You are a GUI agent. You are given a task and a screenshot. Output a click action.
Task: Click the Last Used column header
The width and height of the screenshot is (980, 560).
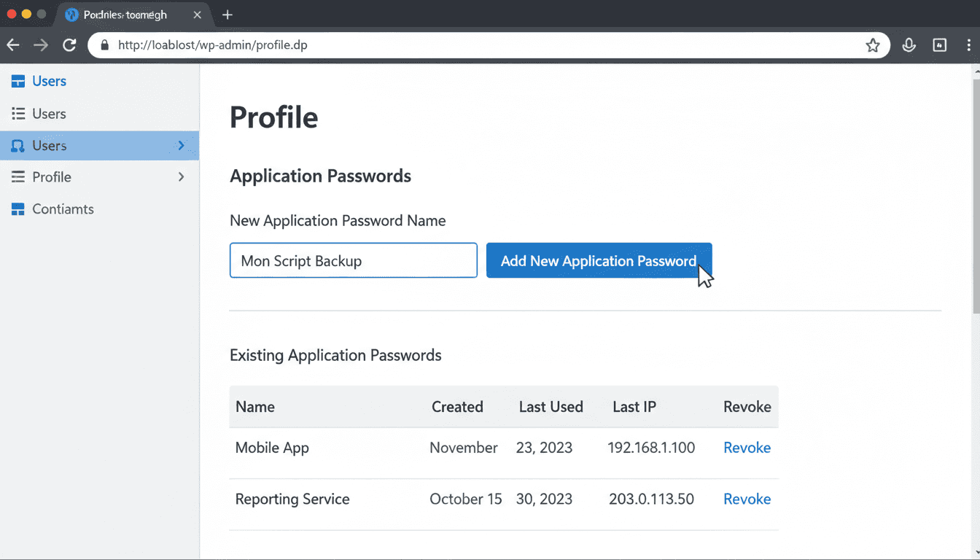tap(551, 407)
